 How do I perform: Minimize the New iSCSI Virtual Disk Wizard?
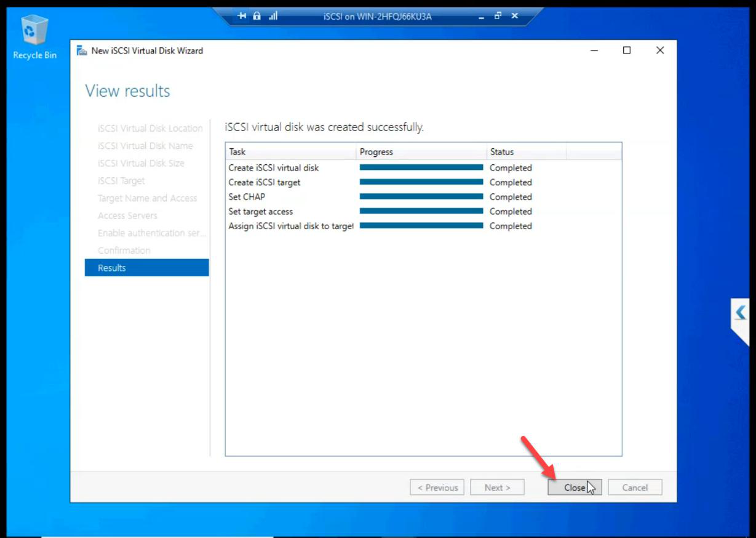click(x=594, y=50)
